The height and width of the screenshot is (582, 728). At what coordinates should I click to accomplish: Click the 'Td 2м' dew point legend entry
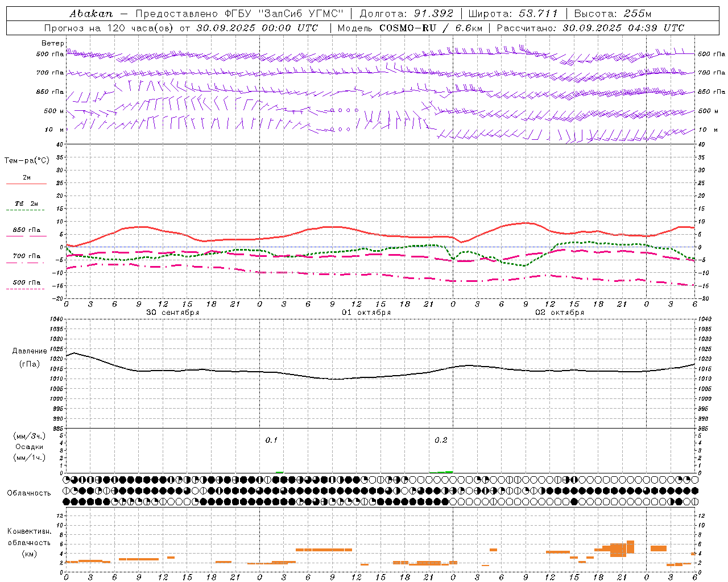(27, 203)
